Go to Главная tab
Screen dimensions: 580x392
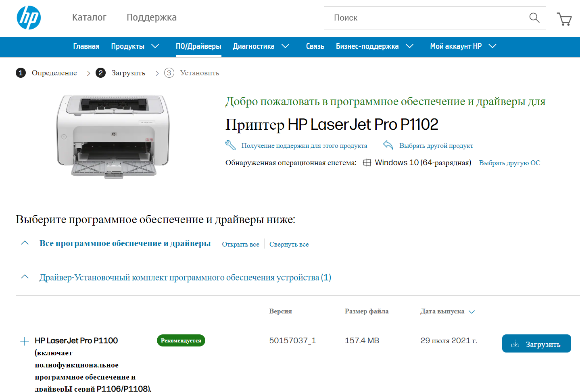pos(86,46)
